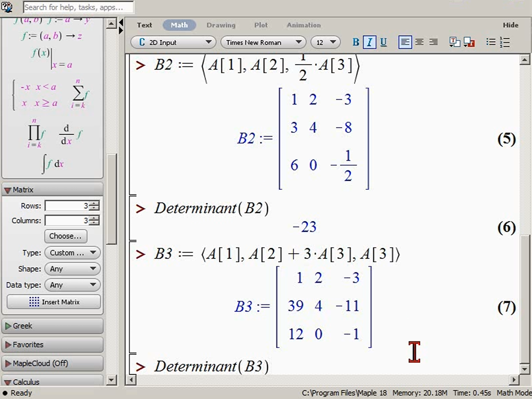Click the Rows number field
The image size is (532, 399).
pyautogui.click(x=67, y=205)
